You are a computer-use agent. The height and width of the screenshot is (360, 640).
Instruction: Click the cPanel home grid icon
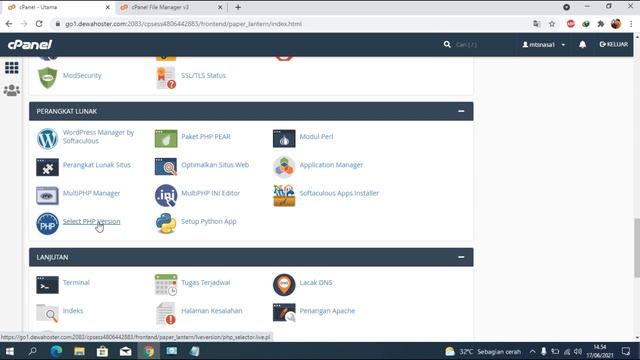coord(12,68)
